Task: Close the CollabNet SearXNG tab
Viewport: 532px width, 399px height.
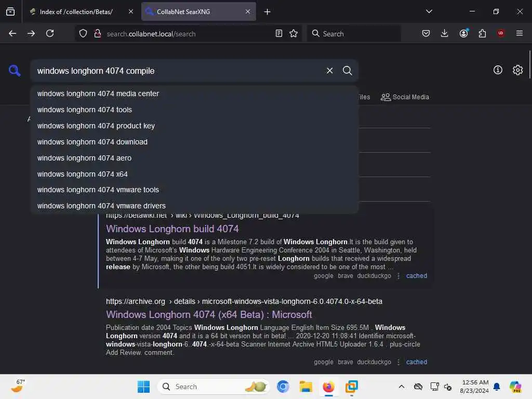Action: point(248,11)
